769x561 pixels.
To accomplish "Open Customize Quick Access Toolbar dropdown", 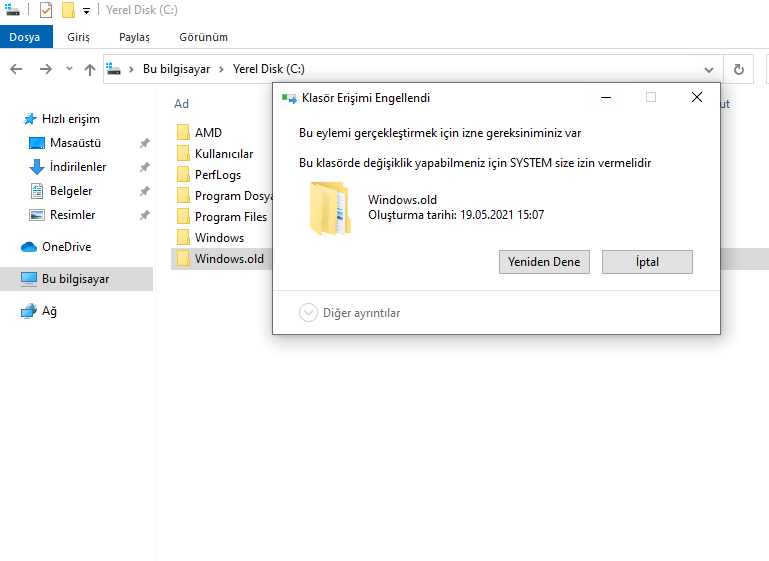I will [86, 11].
